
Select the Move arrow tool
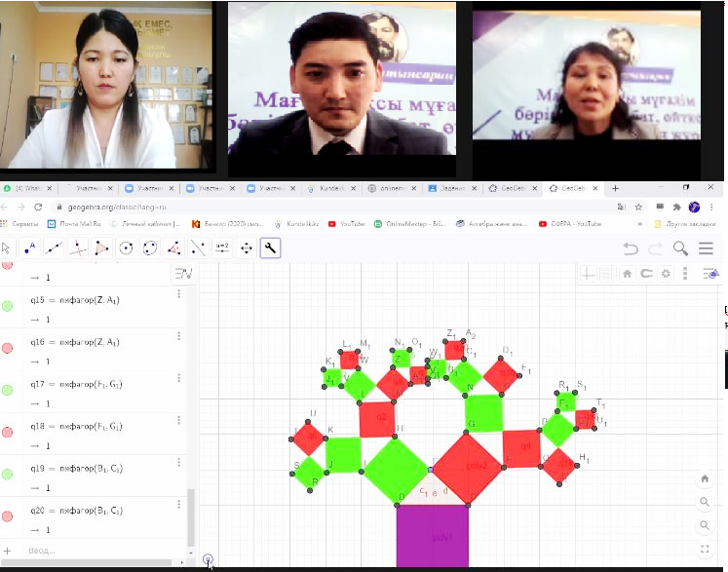point(7,248)
